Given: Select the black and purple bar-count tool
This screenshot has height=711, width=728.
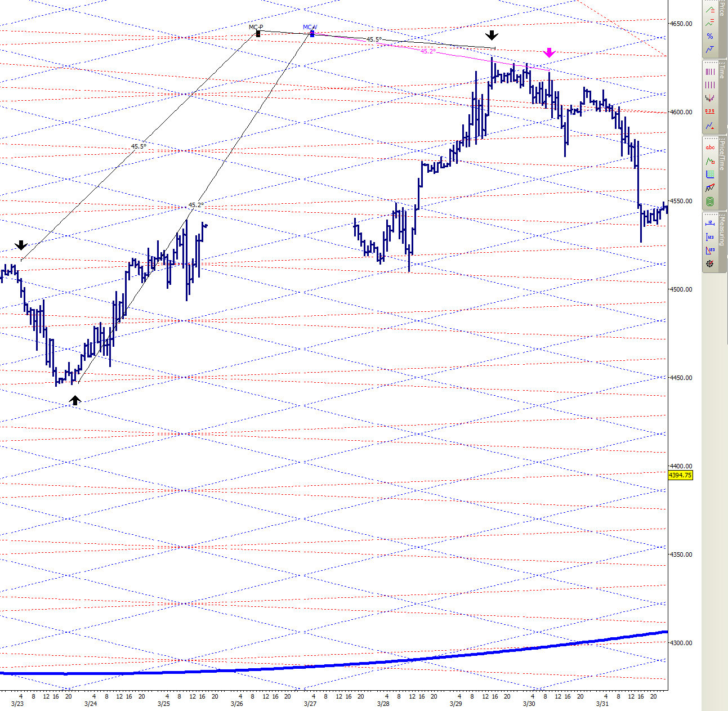Looking at the screenshot, I should click(x=710, y=98).
